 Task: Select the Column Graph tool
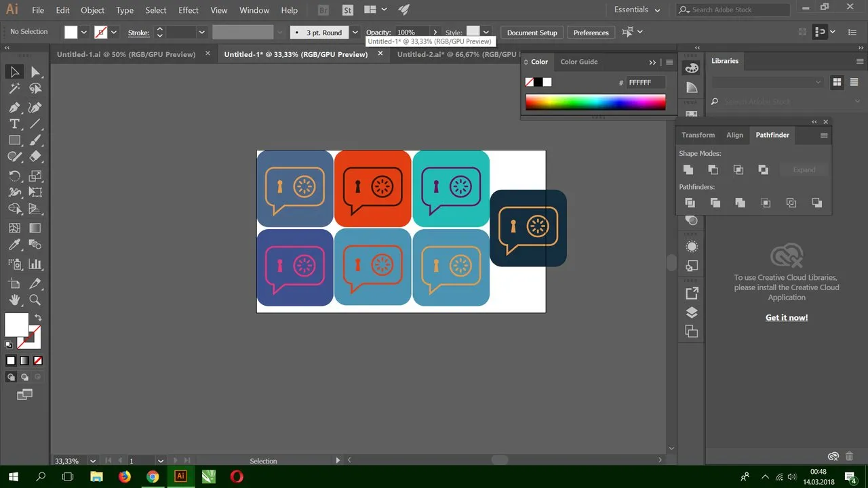[35, 264]
